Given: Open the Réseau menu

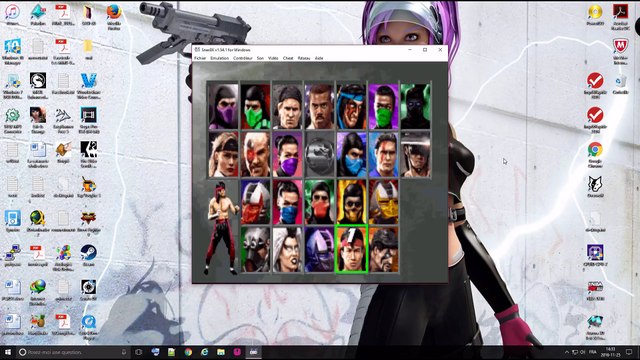Looking at the screenshot, I should pyautogui.click(x=304, y=58).
